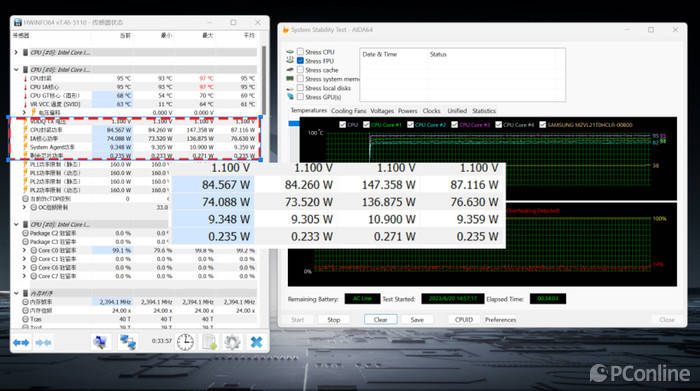700x391 pixels.
Task: Toggle the CPU Core #1 graph checkbox
Action: [366, 125]
